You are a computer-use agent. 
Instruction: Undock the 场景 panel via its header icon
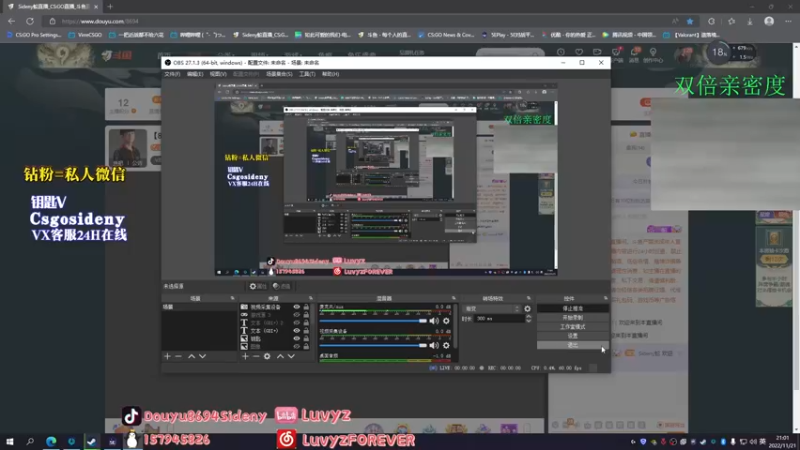click(233, 298)
